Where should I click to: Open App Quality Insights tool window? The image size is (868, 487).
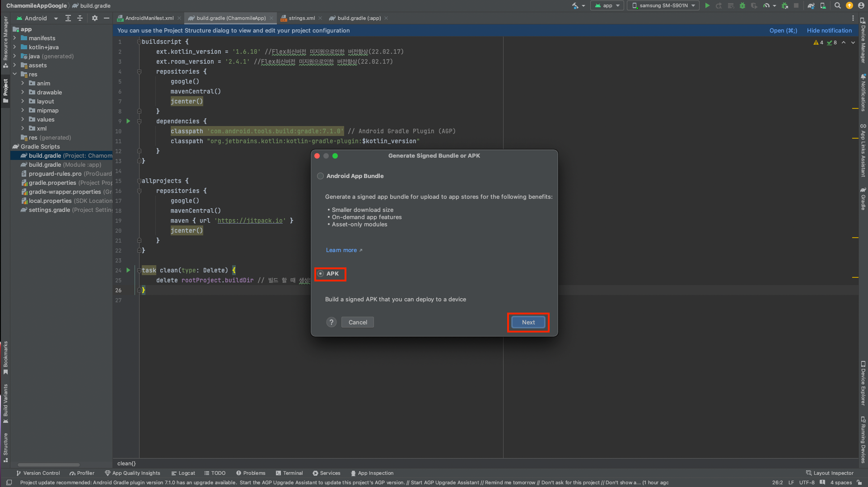pyautogui.click(x=132, y=473)
